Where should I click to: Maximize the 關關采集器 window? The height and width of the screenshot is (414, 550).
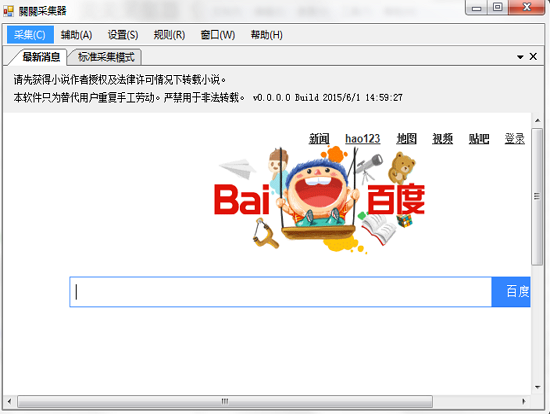(497, 8)
